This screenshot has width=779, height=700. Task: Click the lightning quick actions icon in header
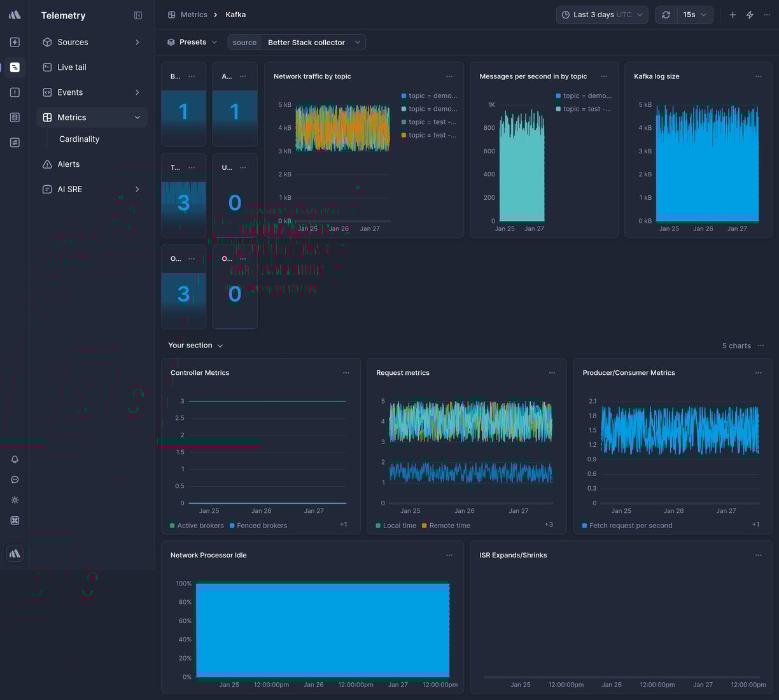(750, 14)
